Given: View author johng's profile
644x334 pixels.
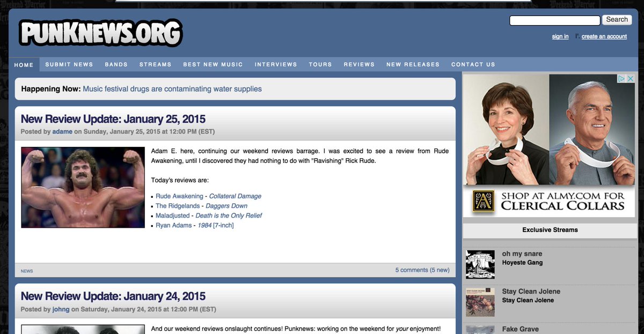Looking at the screenshot, I should (61, 309).
